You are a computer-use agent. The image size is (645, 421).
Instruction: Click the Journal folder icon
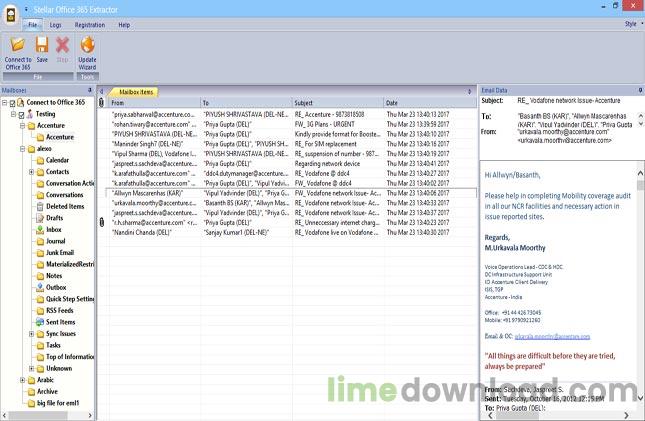click(40, 241)
